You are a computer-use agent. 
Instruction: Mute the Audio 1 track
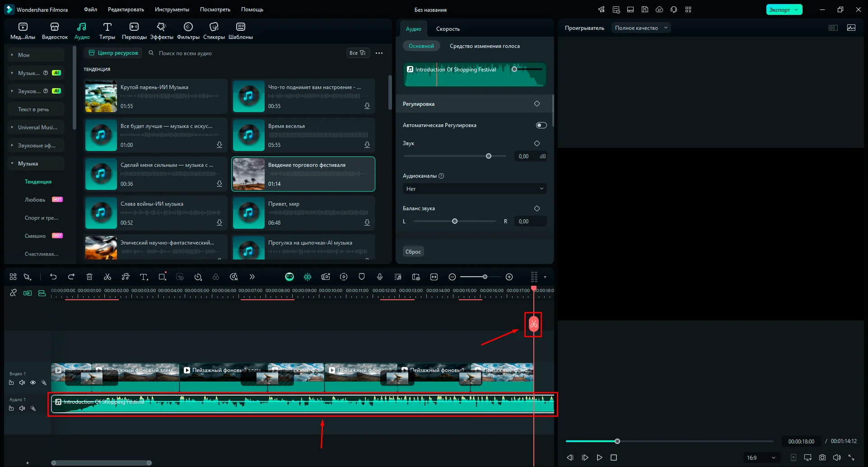coord(22,408)
